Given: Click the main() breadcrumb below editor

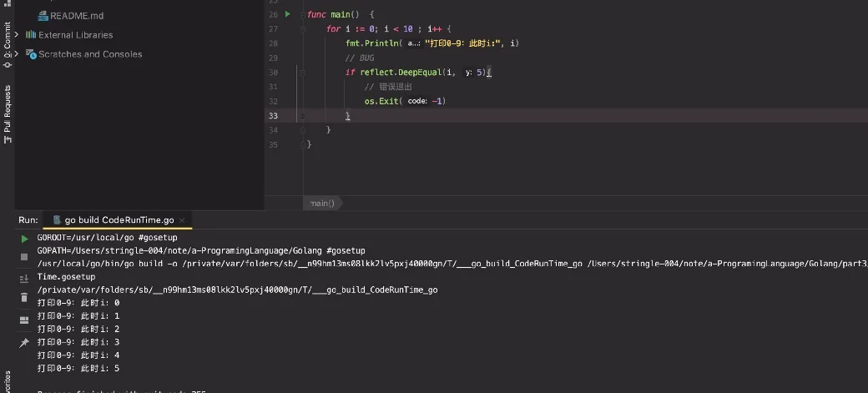Looking at the screenshot, I should pos(322,203).
